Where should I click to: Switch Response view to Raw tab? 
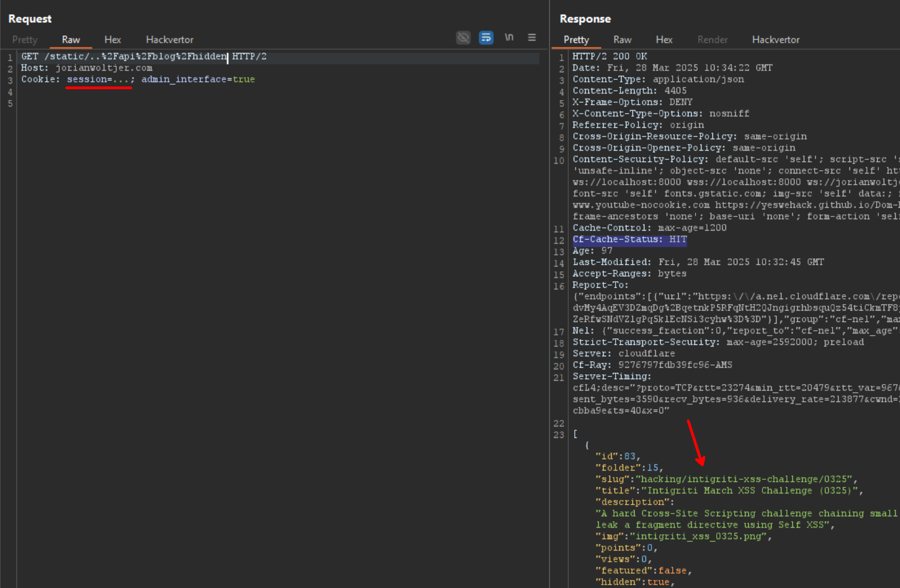(623, 40)
